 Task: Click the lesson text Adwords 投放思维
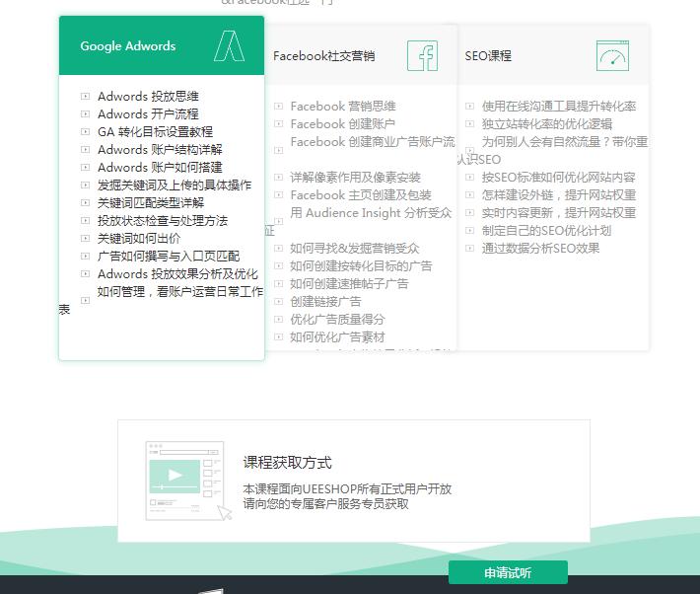click(x=148, y=96)
